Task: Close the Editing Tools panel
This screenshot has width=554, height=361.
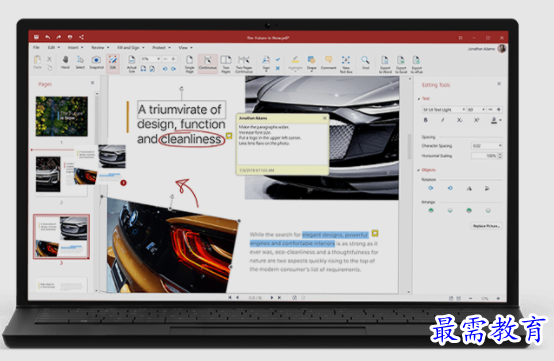Action: tap(499, 84)
